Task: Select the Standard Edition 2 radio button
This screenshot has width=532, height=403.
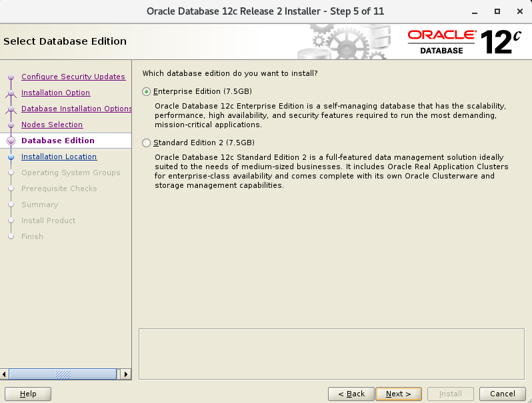Action: 147,143
